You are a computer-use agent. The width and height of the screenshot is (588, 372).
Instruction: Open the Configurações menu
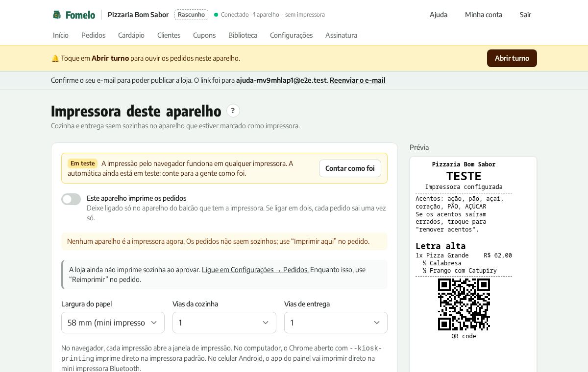coord(291,35)
